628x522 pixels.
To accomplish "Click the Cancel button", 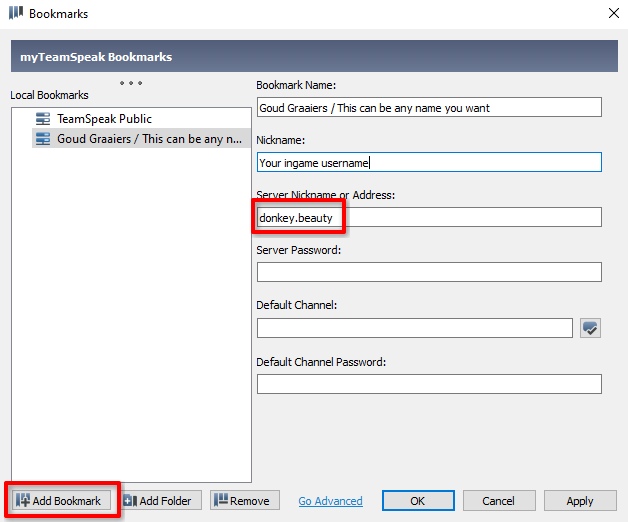I will pyautogui.click(x=499, y=500).
